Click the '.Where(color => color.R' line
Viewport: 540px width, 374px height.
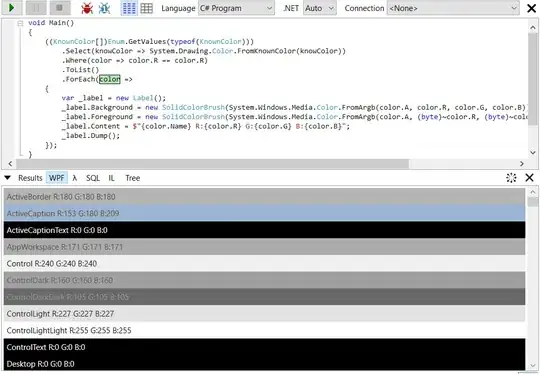pyautogui.click(x=135, y=61)
